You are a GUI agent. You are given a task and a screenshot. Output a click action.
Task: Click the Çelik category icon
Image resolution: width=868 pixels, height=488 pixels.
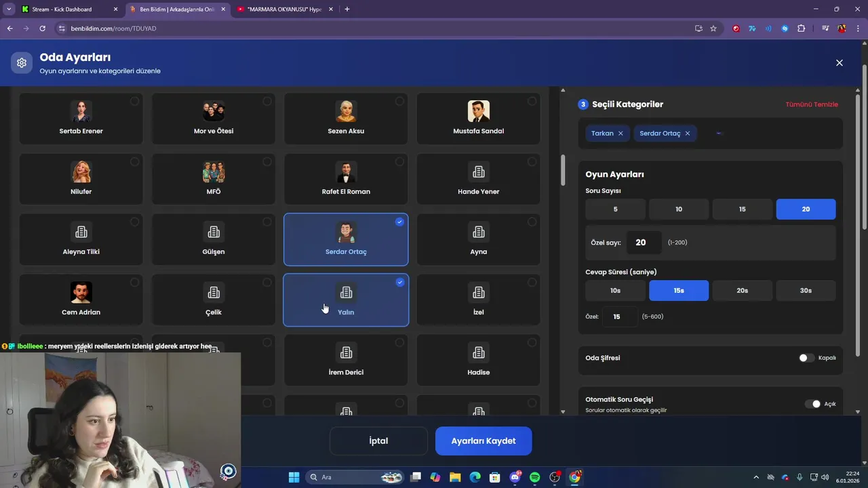pyautogui.click(x=214, y=292)
